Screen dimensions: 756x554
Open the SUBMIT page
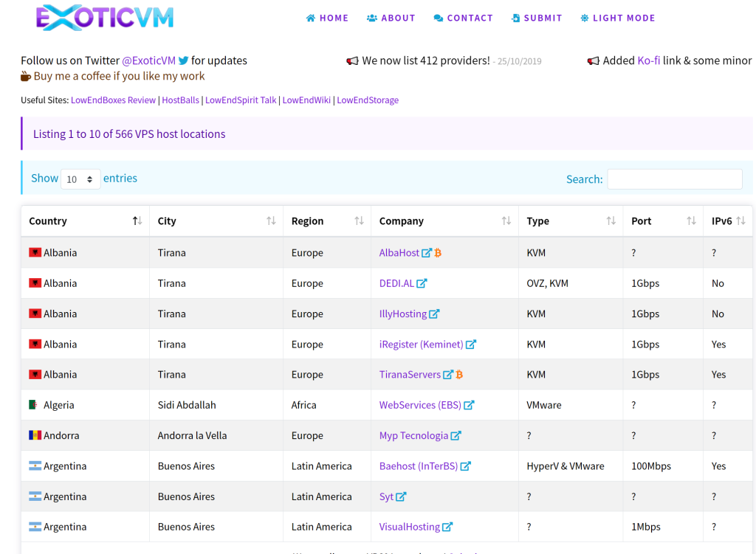[x=537, y=18]
